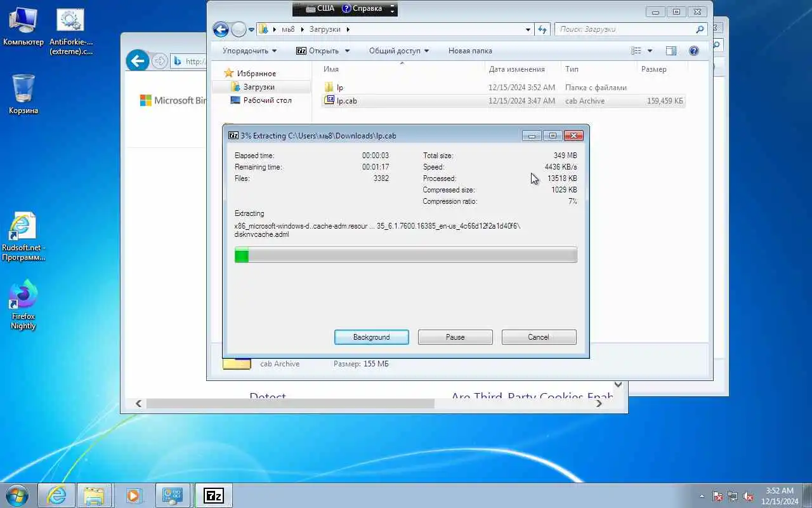Open the Rudsoft.net desktop shortcut
812x508 pixels.
point(23,236)
